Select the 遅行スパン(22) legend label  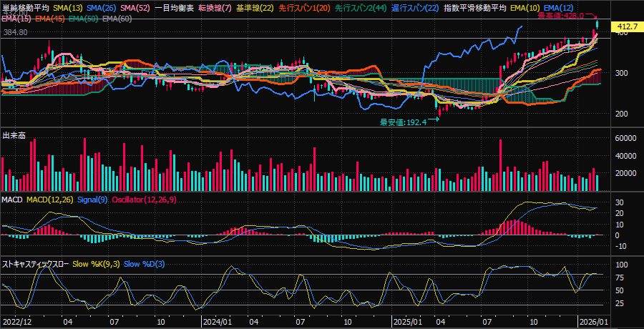point(415,6)
